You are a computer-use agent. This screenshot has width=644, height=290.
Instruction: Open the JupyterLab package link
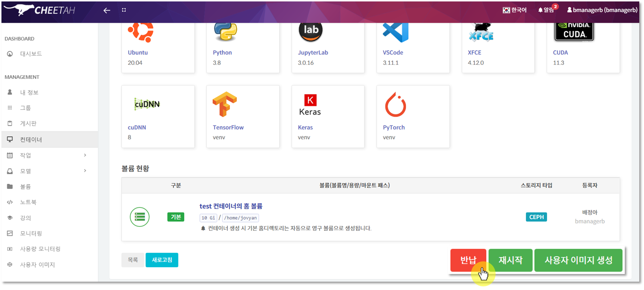coord(313,53)
